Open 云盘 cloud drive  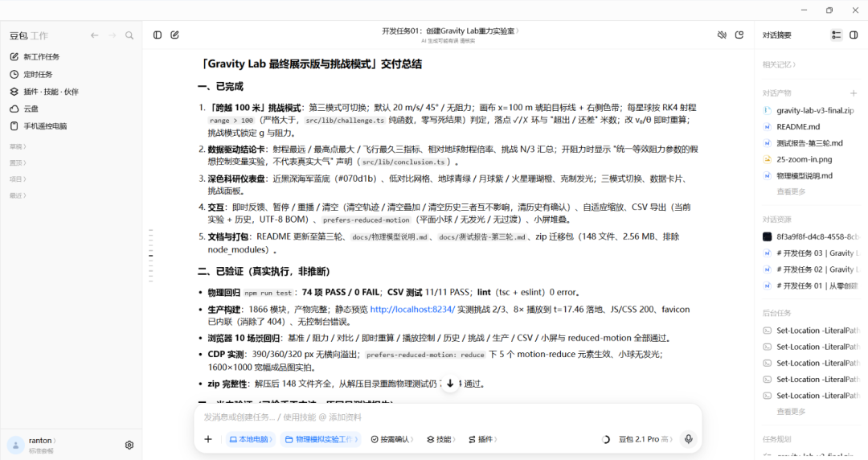24,109
